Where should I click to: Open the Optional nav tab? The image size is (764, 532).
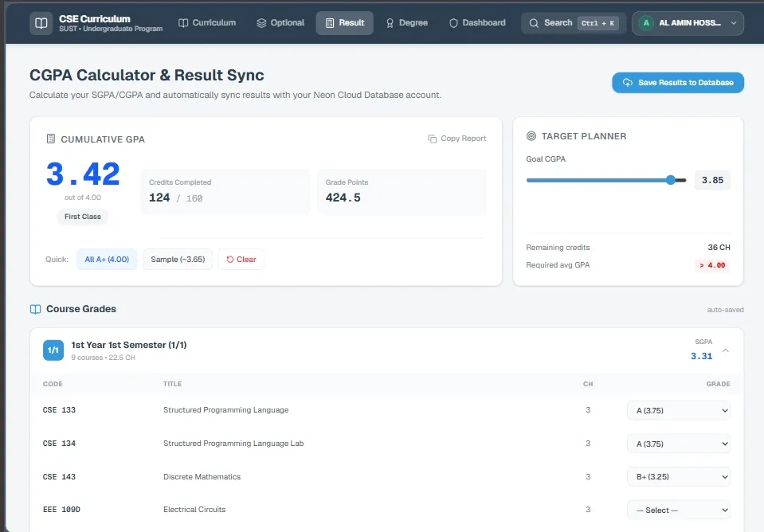[x=280, y=23]
